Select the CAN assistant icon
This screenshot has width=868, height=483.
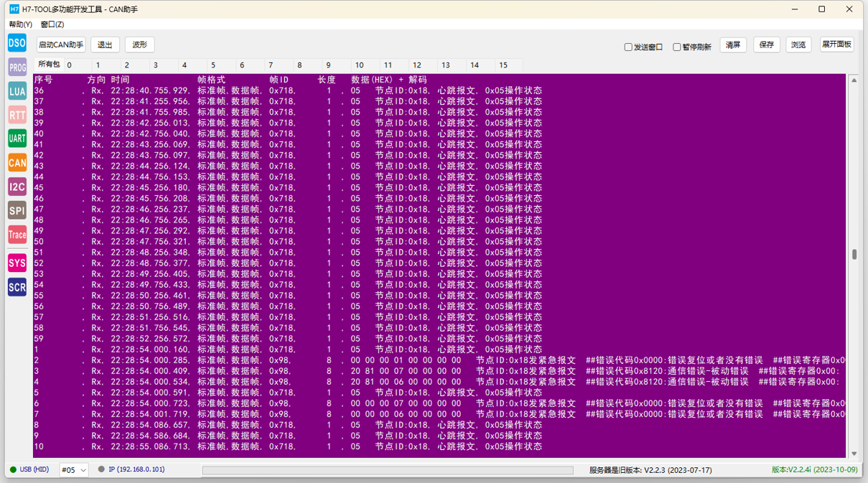point(17,163)
